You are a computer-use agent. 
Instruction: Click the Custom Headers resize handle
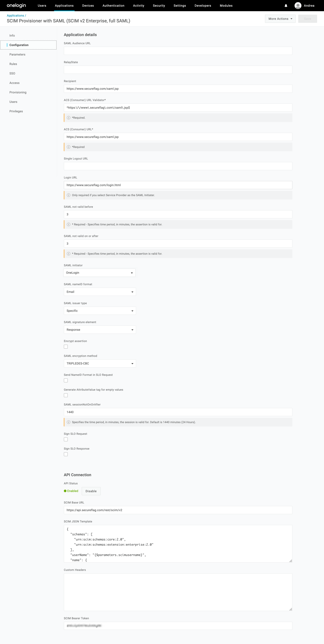coord(291,609)
